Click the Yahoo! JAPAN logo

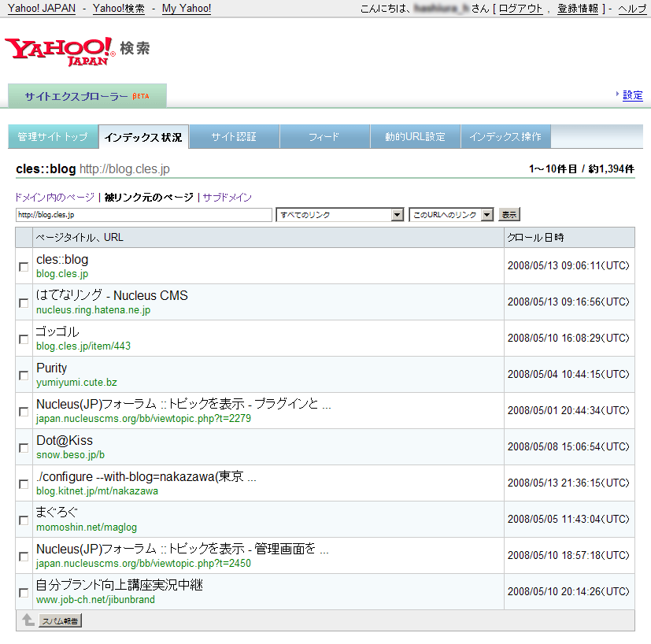pyautogui.click(x=60, y=50)
